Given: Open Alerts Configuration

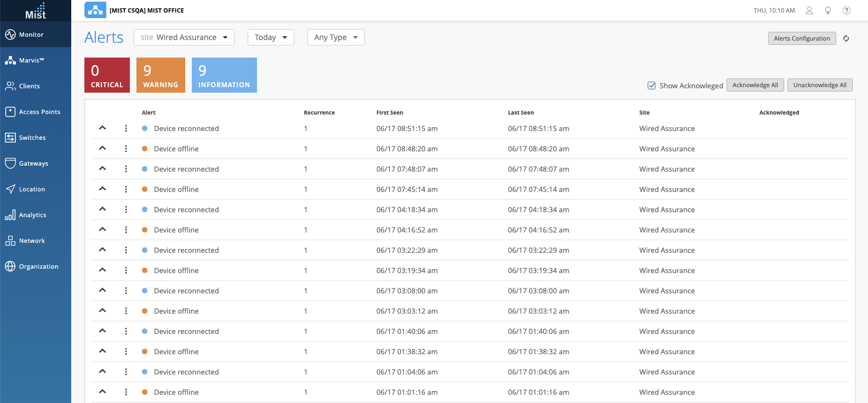Looking at the screenshot, I should pyautogui.click(x=802, y=38).
